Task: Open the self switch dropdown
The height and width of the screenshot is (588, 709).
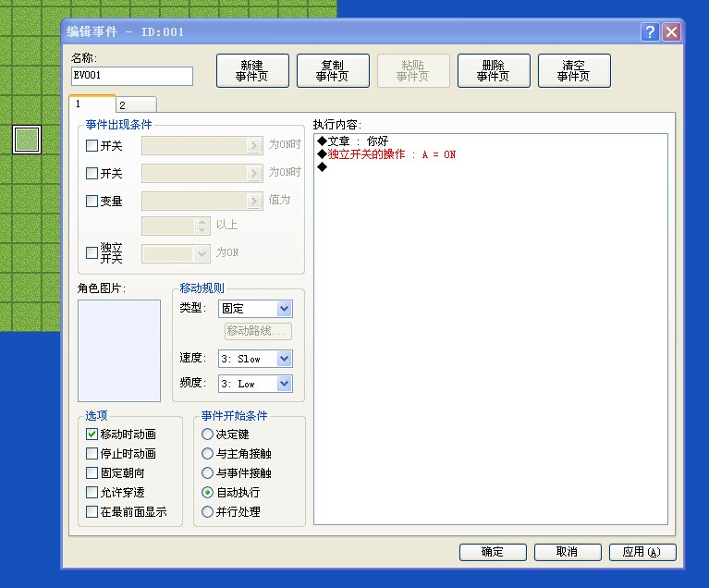Action: 202,253
